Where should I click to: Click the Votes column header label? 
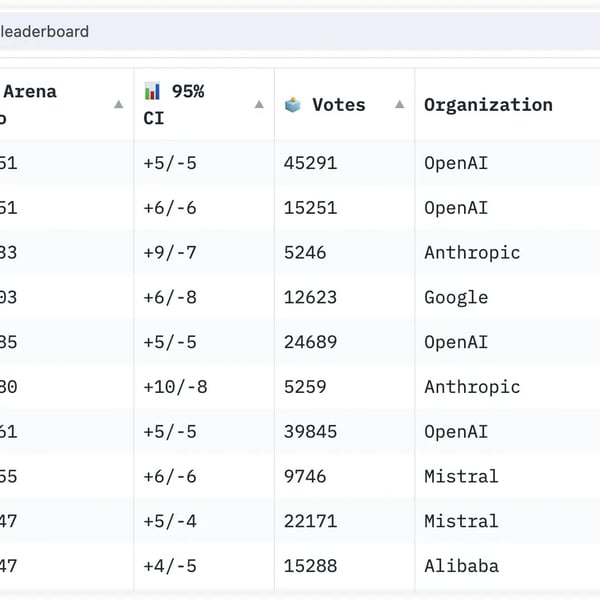click(x=339, y=105)
